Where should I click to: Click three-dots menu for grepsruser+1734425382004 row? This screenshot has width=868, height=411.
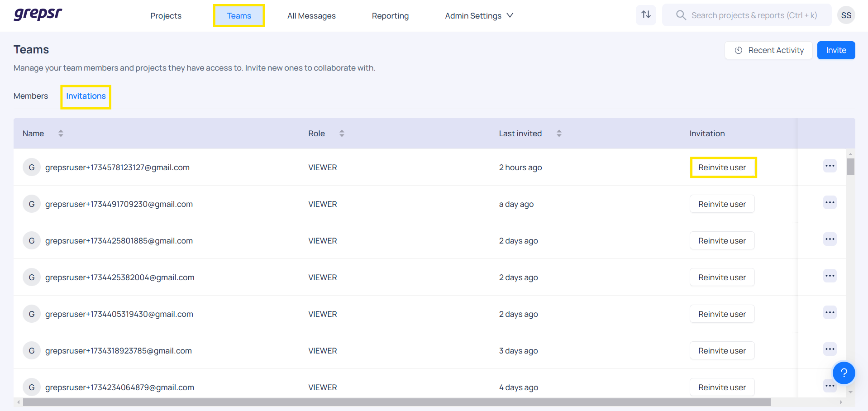[x=830, y=276]
